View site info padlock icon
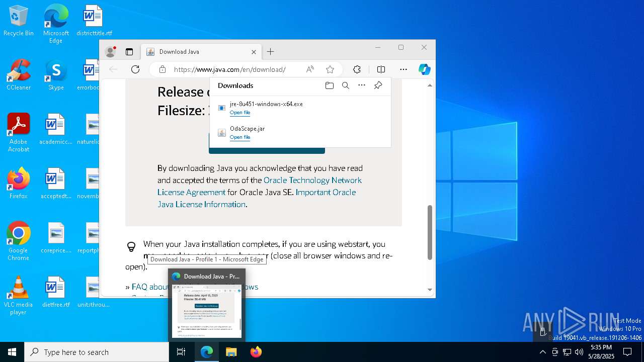 (x=162, y=69)
